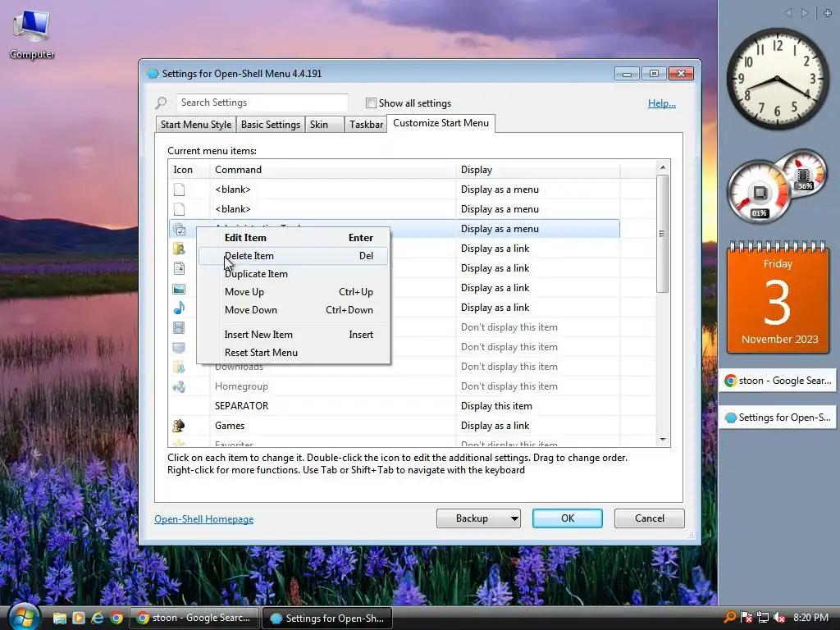Image resolution: width=840 pixels, height=630 pixels.
Task: Choose Reset Start Menu in context menu
Action: point(294,353)
